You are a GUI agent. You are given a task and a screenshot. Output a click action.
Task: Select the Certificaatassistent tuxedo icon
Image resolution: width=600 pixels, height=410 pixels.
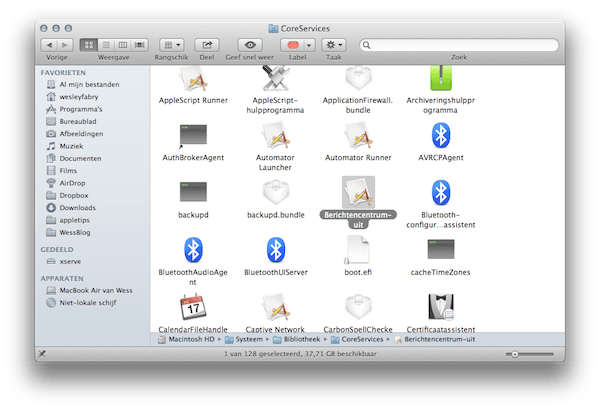441,307
